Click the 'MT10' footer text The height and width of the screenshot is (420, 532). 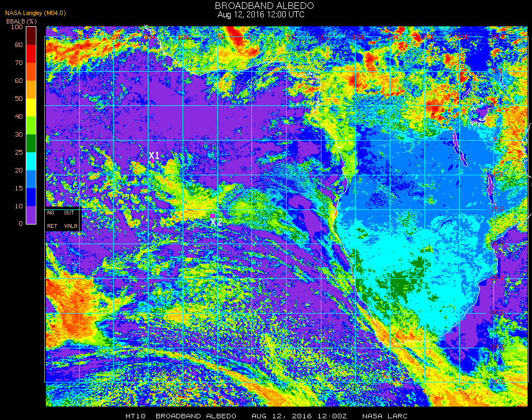point(136,416)
